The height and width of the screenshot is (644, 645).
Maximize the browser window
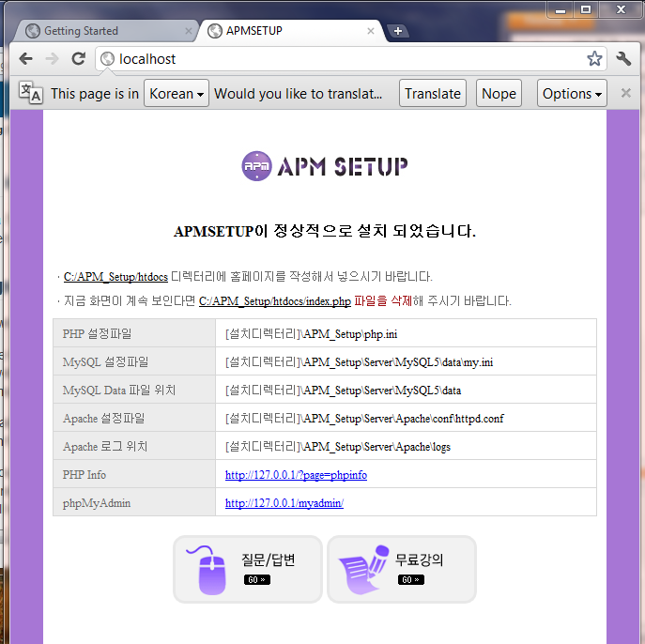pos(586,10)
